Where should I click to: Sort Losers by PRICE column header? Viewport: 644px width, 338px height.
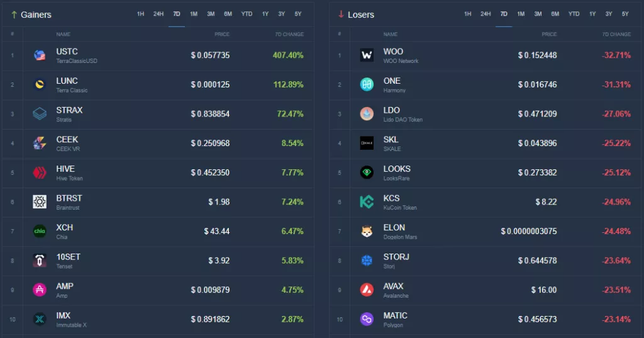point(549,34)
